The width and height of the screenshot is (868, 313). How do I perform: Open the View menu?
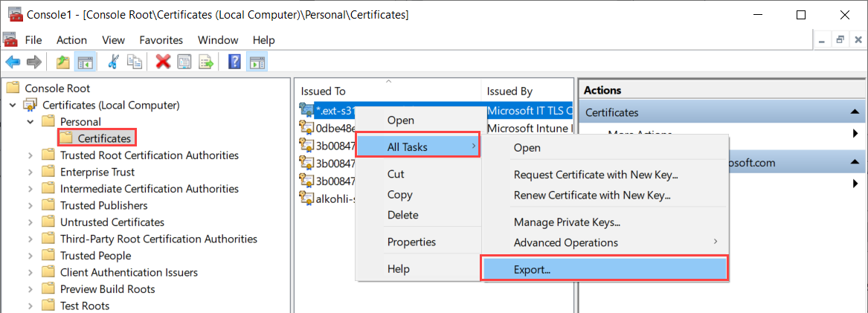pos(114,40)
